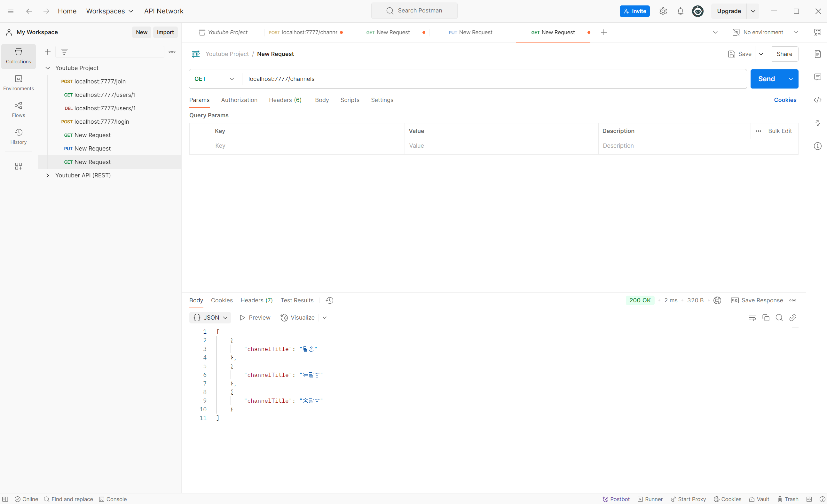Copy the response body
This screenshot has width=827, height=504.
pos(766,318)
